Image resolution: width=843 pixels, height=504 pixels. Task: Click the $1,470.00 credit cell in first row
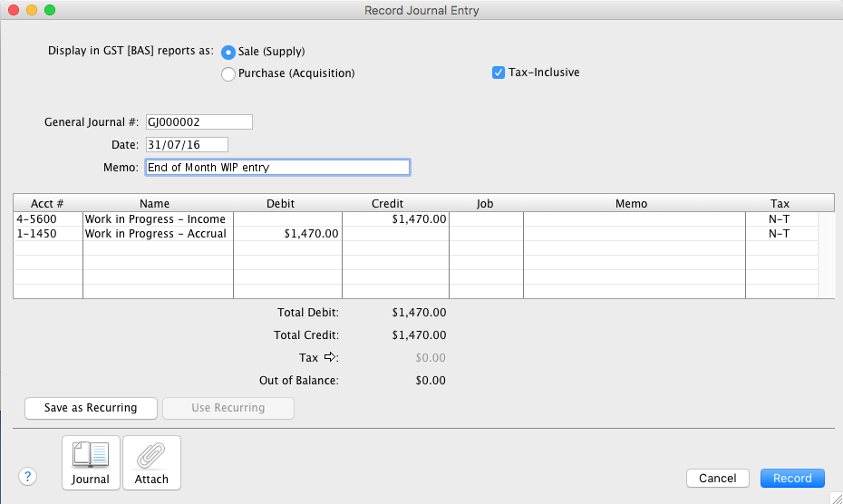click(x=395, y=219)
